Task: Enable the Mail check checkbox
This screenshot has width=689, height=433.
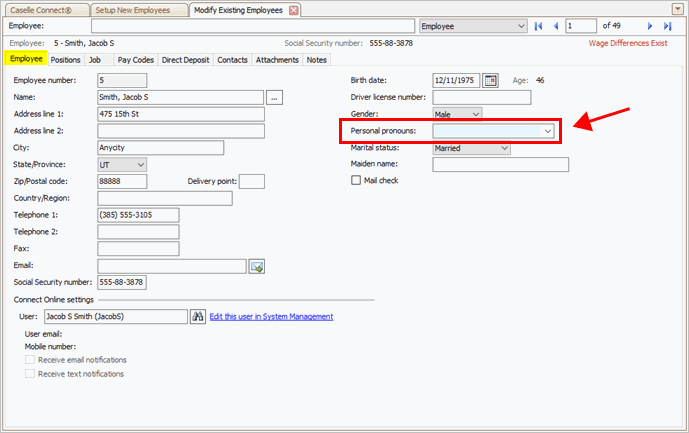Action: (356, 181)
